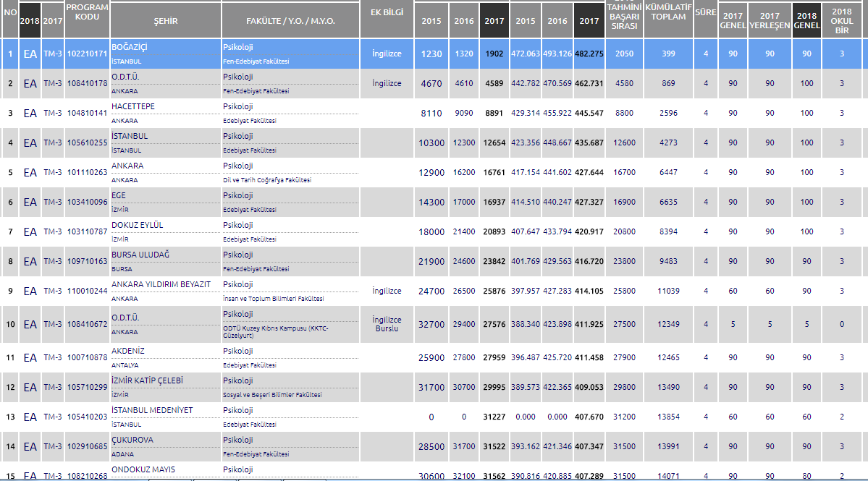Click the AKDENİZ university name
Screen dimensions: 868x481
pos(129,351)
